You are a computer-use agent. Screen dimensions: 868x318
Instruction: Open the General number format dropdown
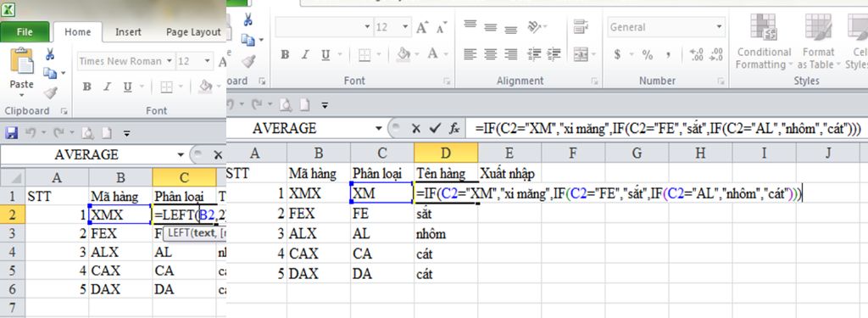[719, 26]
